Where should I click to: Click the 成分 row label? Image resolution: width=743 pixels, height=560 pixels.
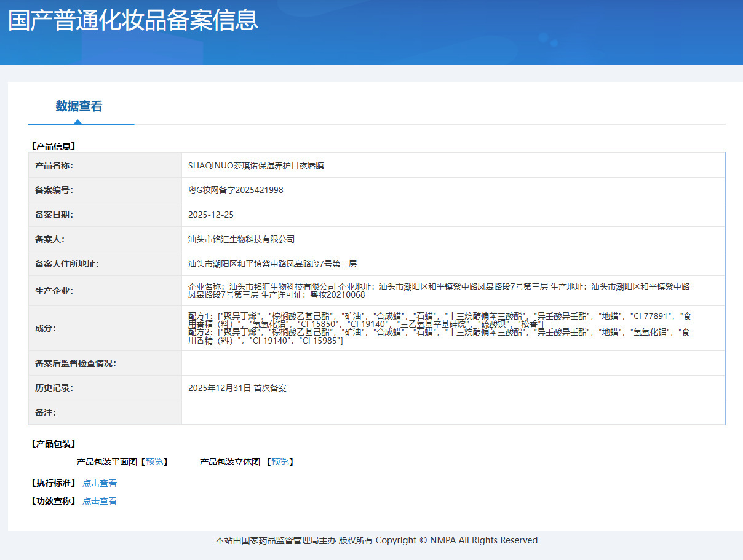coord(46,328)
